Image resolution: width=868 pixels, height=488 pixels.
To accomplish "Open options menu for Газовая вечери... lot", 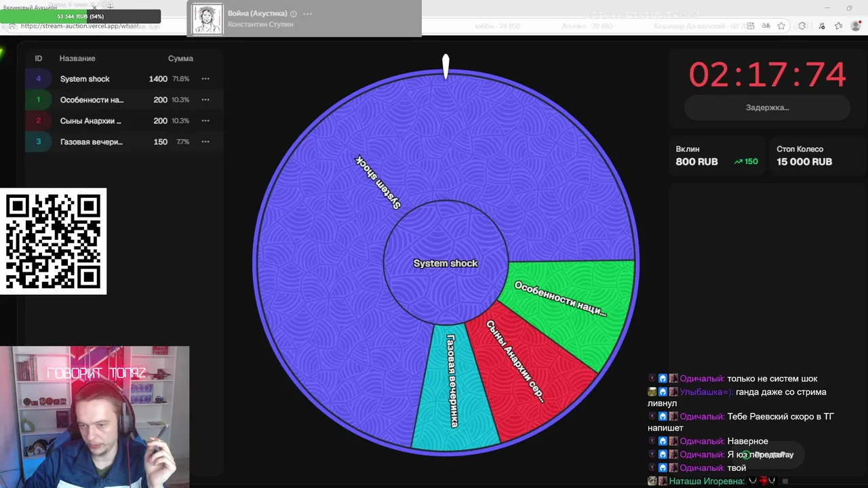I will coord(205,142).
